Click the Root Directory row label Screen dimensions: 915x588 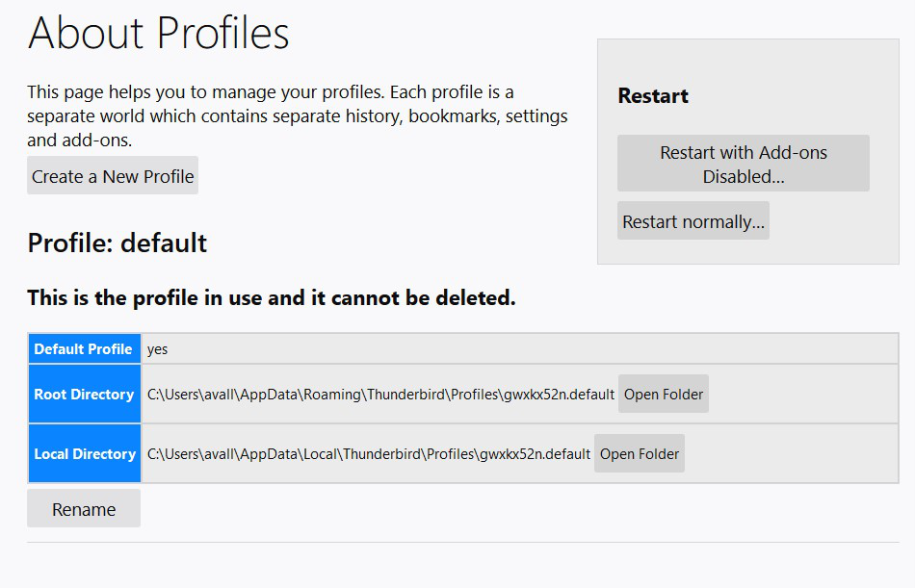pos(84,395)
